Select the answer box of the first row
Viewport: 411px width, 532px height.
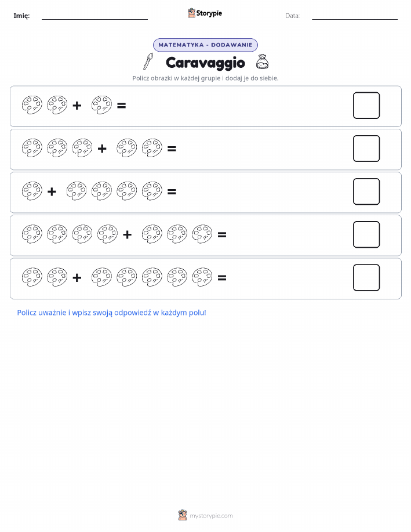coord(366,105)
